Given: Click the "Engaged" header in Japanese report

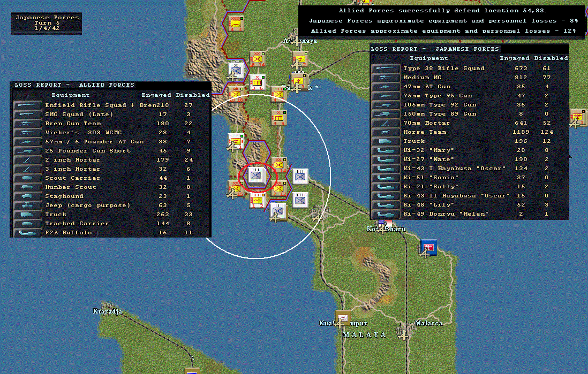Looking at the screenshot, I should click(x=515, y=58).
